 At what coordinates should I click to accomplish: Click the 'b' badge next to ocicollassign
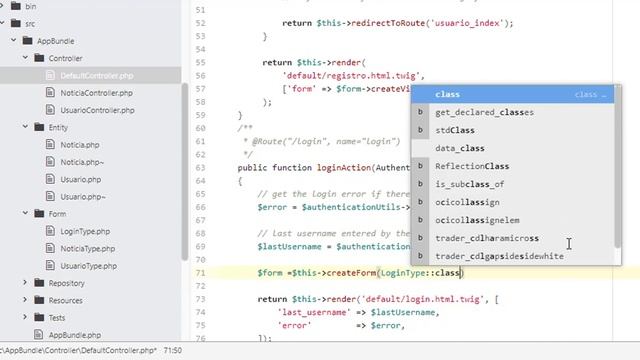[x=420, y=202]
